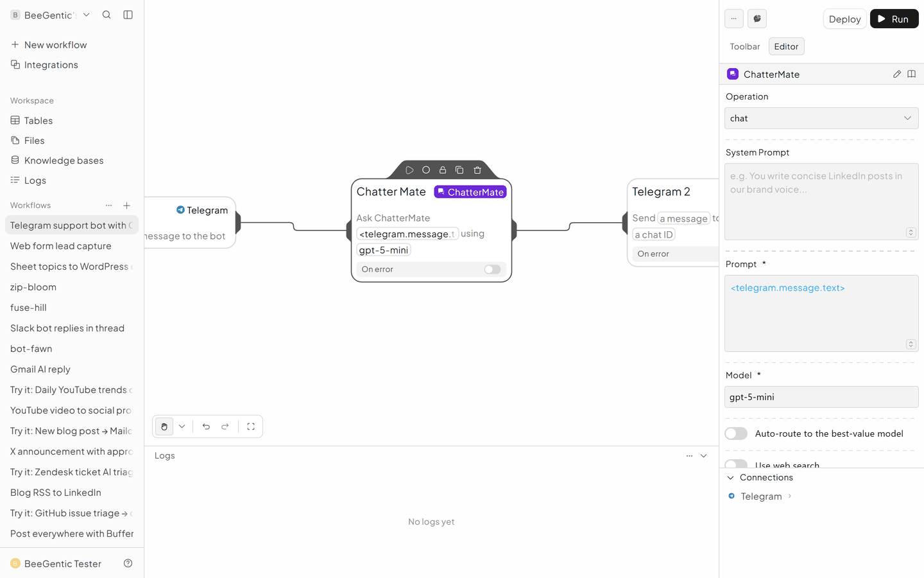
Task: Click the gpt-5-mini chip on the node
Action: (x=384, y=250)
